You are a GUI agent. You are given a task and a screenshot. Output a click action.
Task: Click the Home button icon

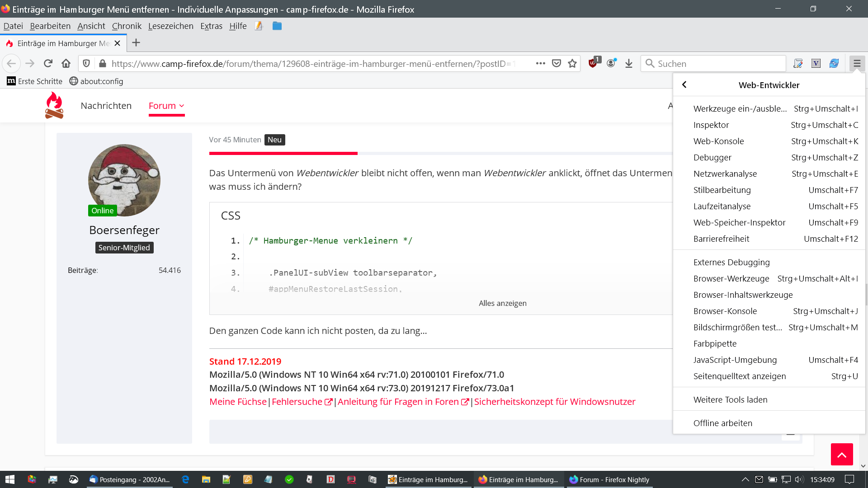[x=66, y=63]
